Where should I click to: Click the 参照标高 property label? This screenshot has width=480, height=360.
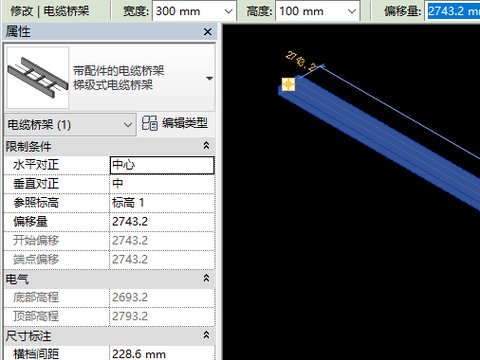coord(36,203)
